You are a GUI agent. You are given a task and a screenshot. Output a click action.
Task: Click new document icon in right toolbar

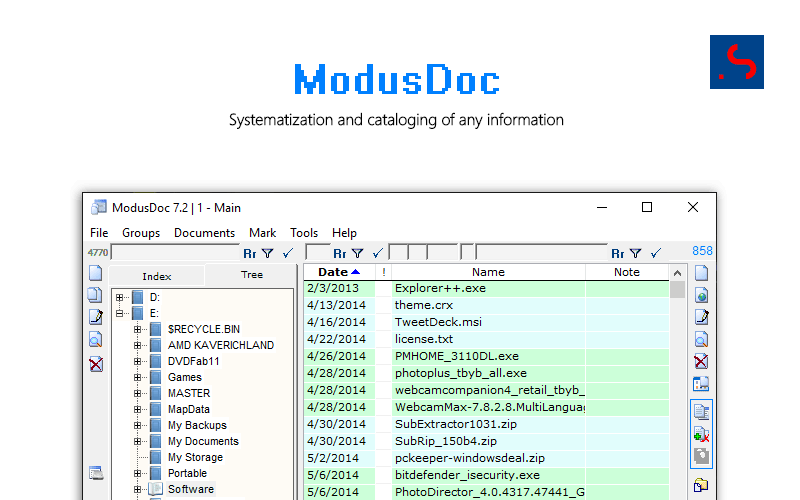click(x=702, y=273)
